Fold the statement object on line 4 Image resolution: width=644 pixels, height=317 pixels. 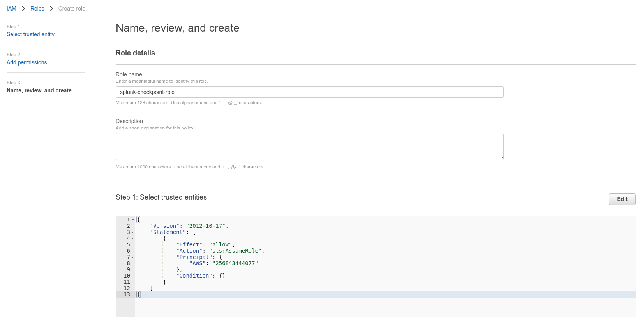132,239
